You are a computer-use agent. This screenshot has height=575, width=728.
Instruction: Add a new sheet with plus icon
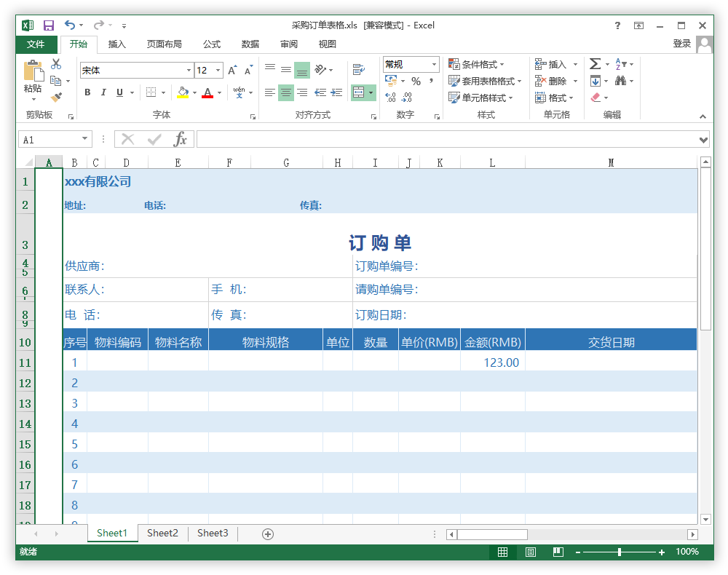[268, 534]
